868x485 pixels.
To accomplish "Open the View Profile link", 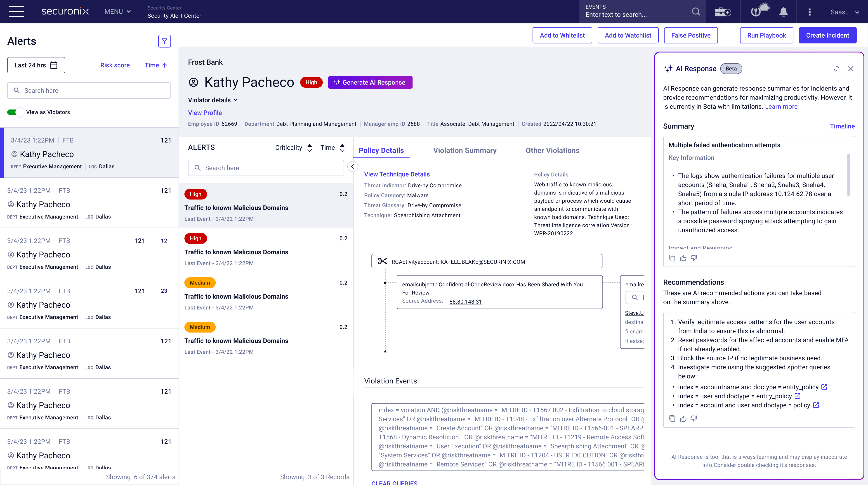I will tap(205, 113).
